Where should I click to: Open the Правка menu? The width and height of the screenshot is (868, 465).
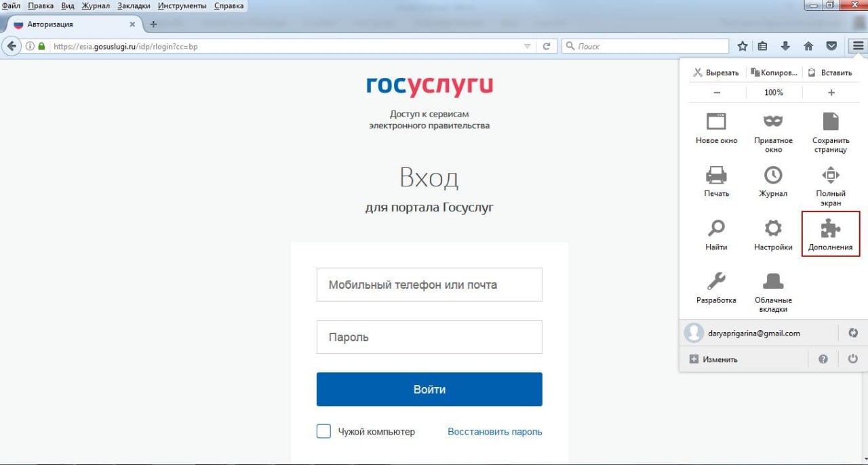point(41,5)
